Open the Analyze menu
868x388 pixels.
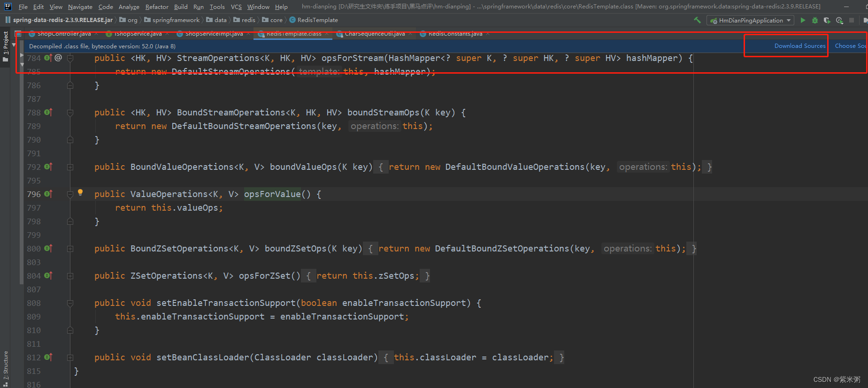[129, 7]
